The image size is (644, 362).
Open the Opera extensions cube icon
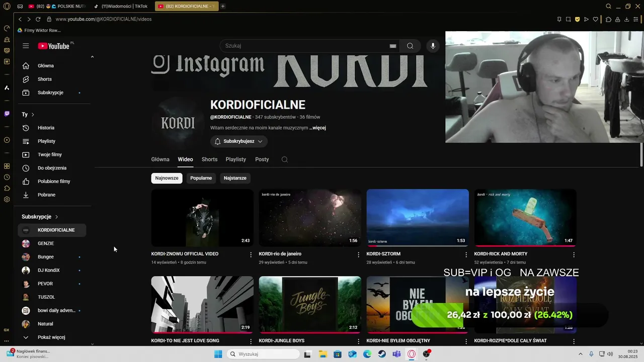tap(608, 19)
